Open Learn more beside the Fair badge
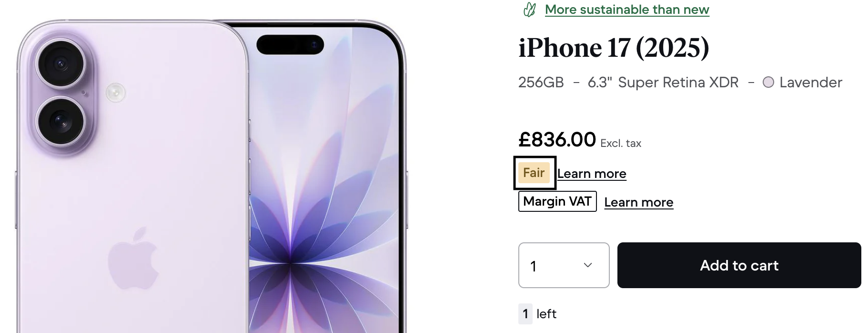The width and height of the screenshot is (868, 333). pos(592,174)
